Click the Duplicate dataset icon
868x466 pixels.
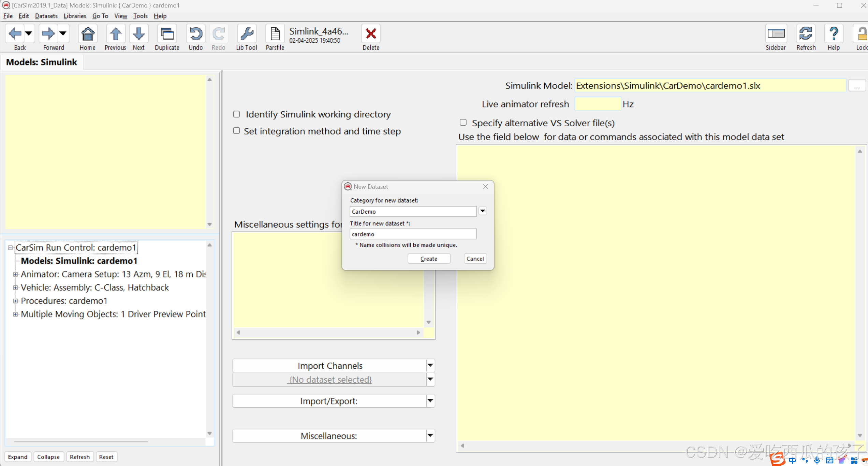pyautogui.click(x=167, y=34)
